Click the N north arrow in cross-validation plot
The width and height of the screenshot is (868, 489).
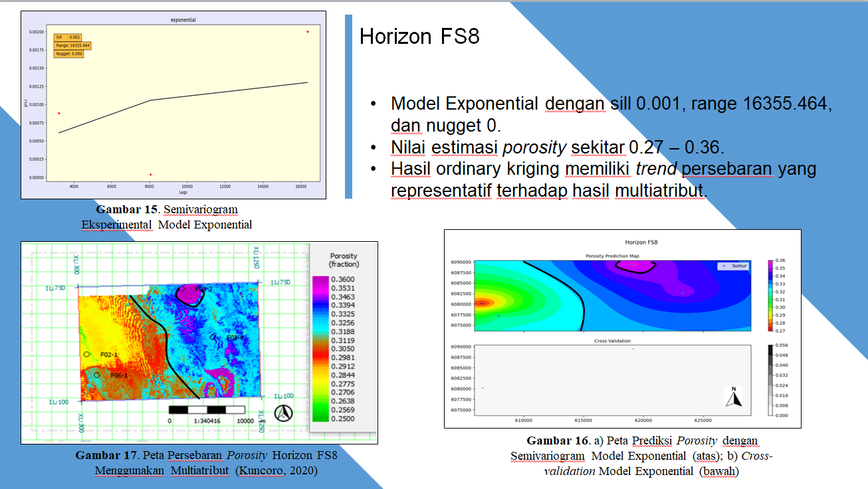click(x=733, y=396)
